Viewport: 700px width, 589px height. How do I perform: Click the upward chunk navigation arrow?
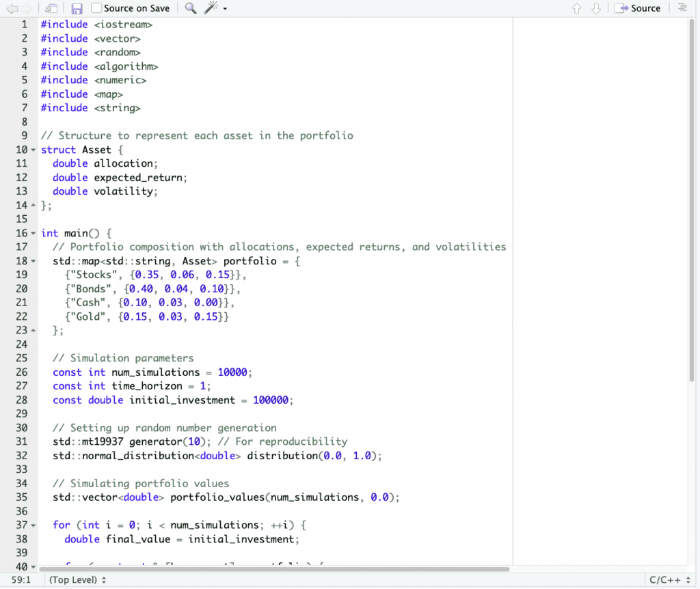(x=576, y=8)
